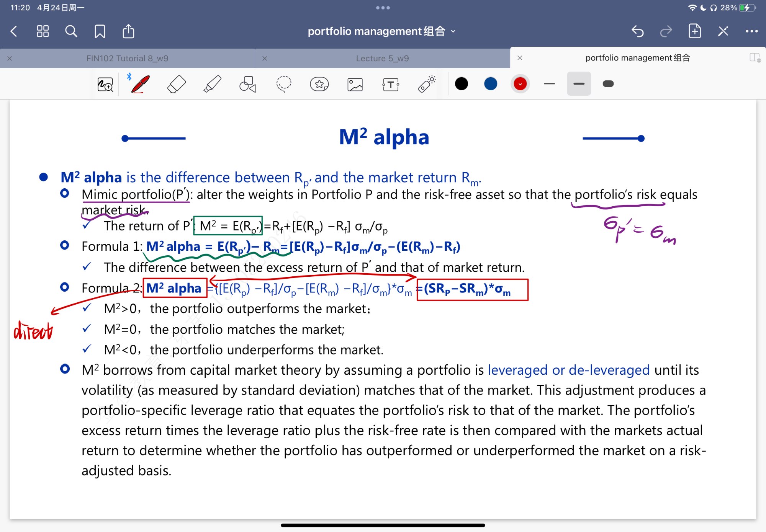
Task: Select the red Pen tool
Action: (140, 84)
